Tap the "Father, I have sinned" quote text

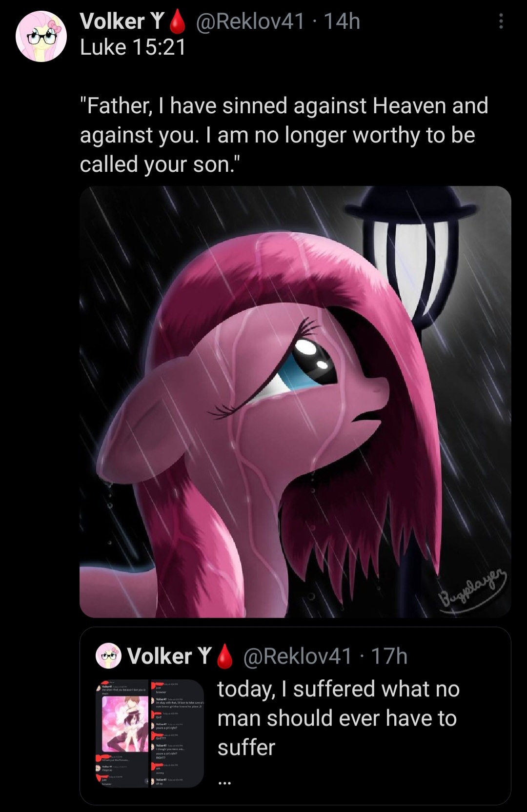tap(284, 135)
